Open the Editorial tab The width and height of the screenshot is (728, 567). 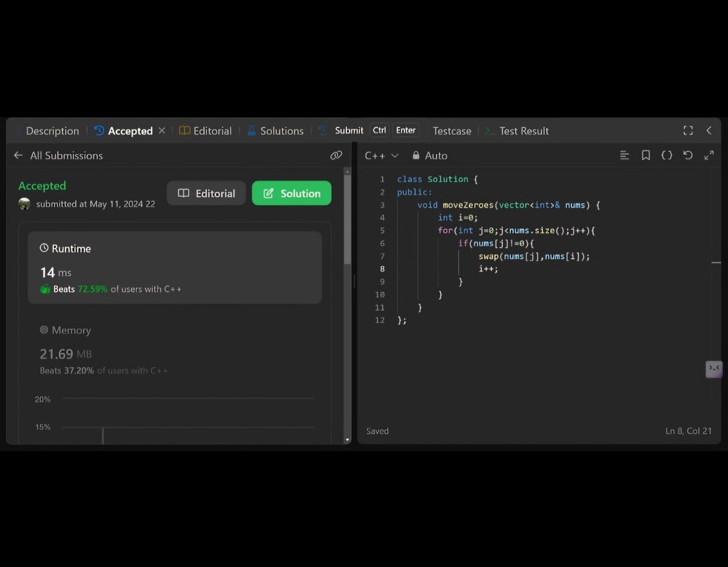tap(205, 131)
